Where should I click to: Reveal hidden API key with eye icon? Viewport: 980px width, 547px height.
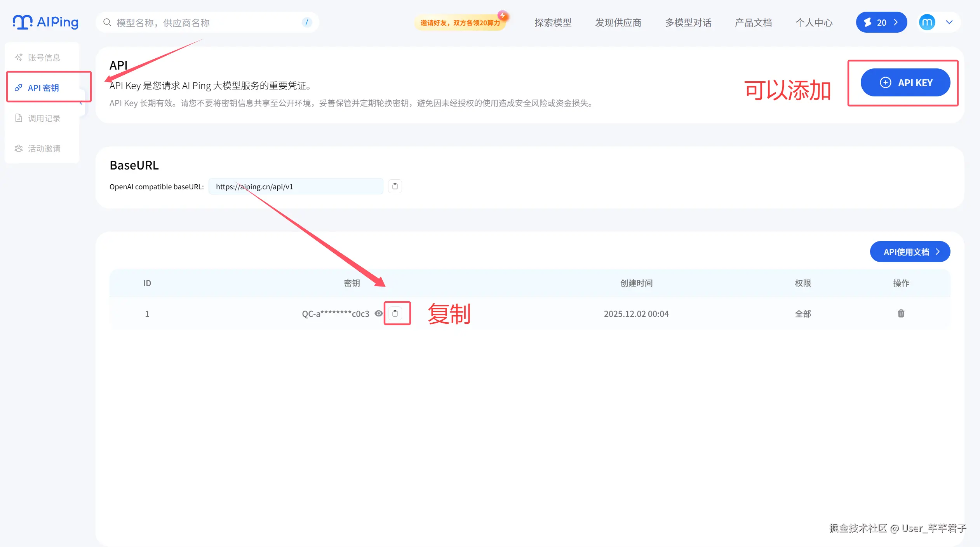click(378, 313)
